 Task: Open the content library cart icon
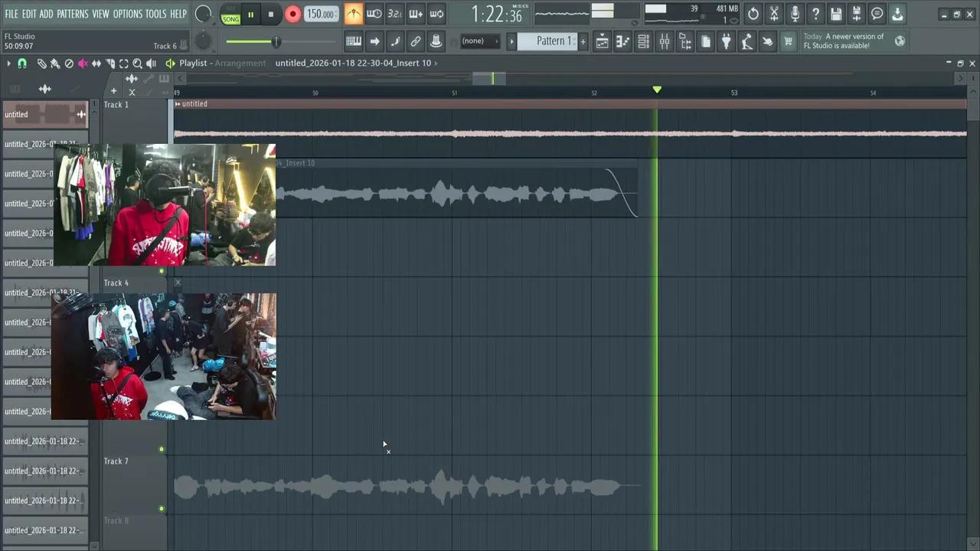point(788,41)
